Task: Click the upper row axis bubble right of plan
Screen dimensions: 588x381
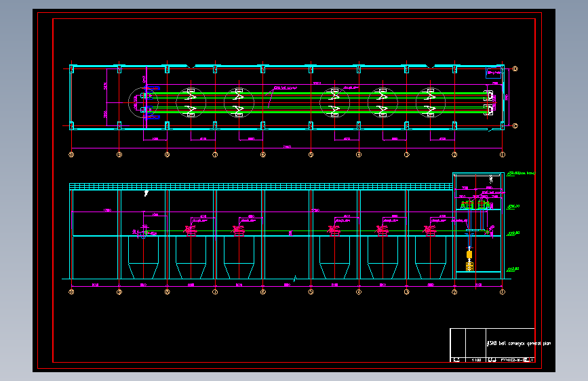Action: 515,68
